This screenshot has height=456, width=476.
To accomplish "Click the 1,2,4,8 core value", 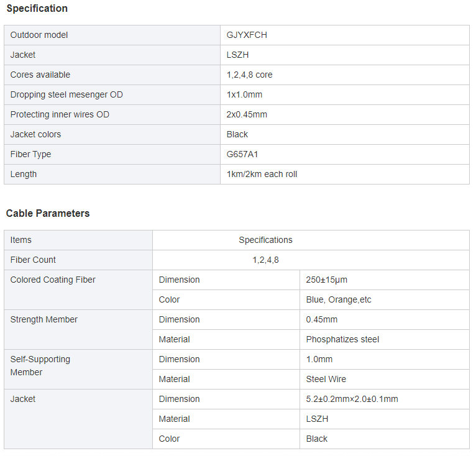I will tap(250, 75).
